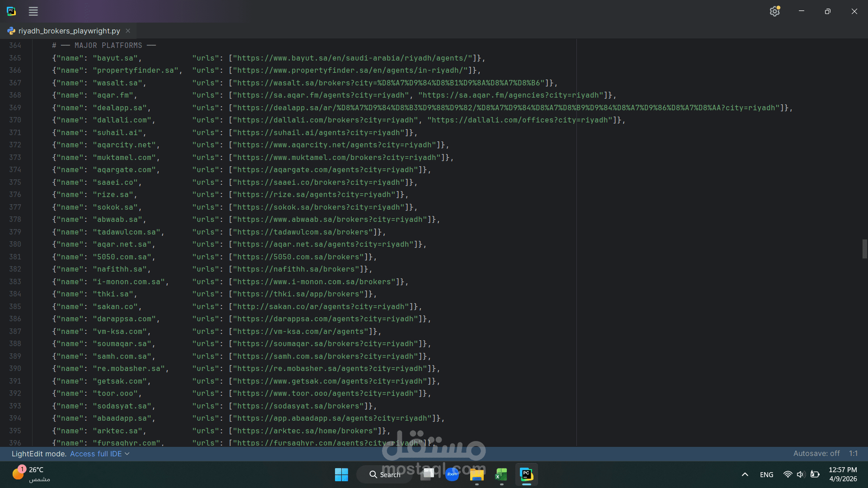Viewport: 868px width, 488px height.
Task: Close the riyadh_brokers_playwright.py tab
Action: [128, 31]
